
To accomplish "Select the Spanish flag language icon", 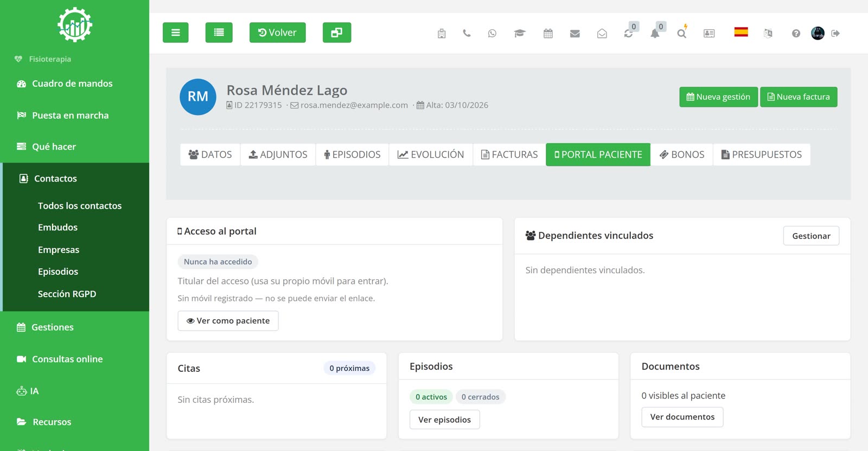I will pos(741,32).
